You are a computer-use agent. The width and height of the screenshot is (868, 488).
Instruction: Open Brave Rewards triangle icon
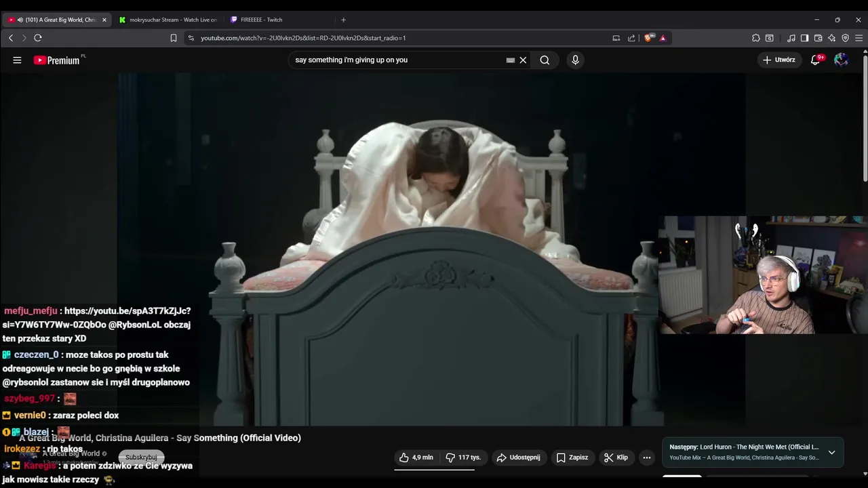click(x=663, y=38)
